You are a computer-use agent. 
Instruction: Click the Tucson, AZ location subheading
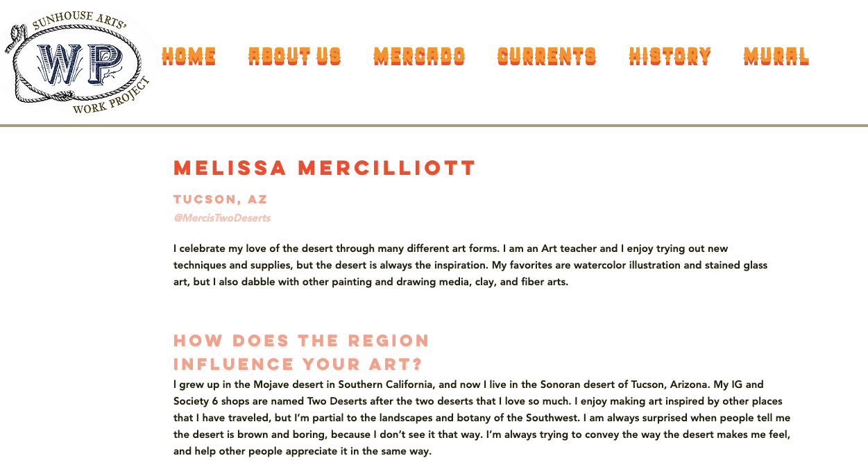221,199
